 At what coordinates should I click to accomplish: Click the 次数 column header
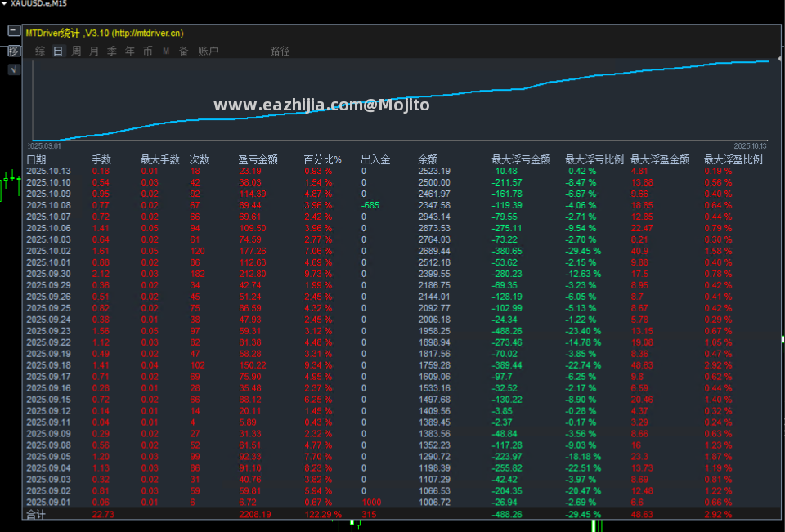coord(199,159)
